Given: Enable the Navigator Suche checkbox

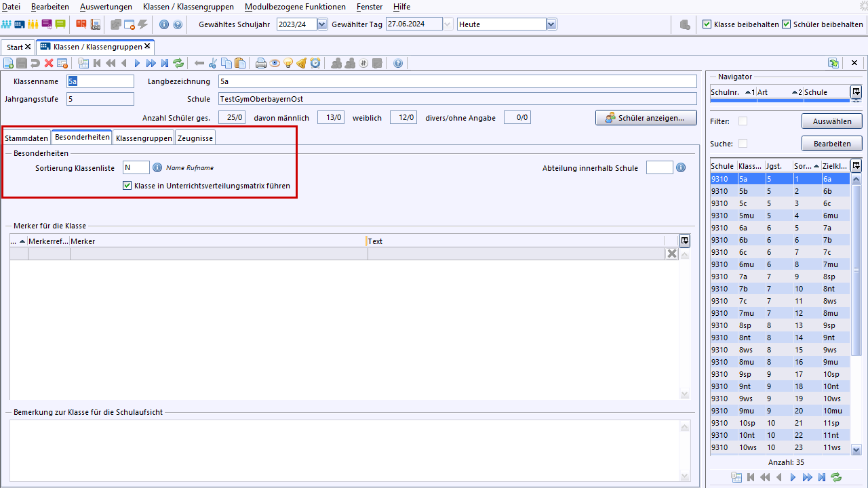Looking at the screenshot, I should [x=743, y=144].
